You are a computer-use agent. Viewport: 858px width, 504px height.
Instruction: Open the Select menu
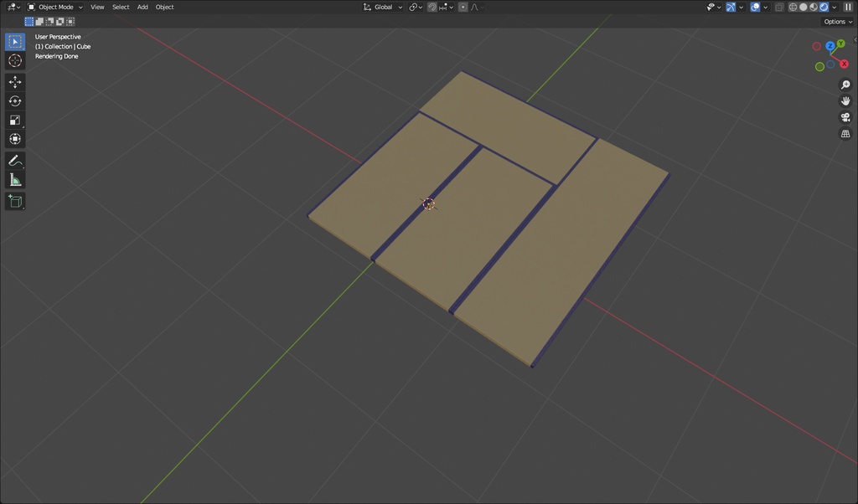coord(121,7)
